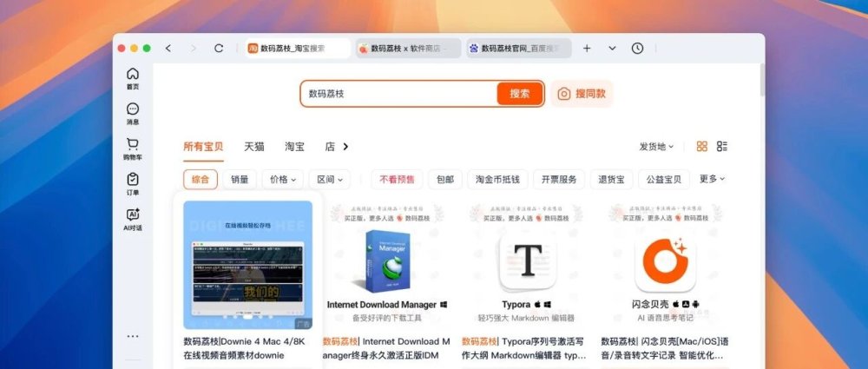Switch to grid view layout icon
868x369 pixels.
702,146
